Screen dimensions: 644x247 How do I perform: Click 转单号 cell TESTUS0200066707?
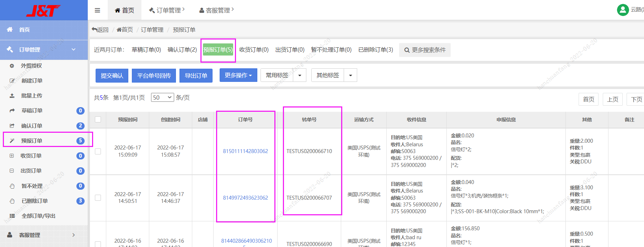(309, 198)
